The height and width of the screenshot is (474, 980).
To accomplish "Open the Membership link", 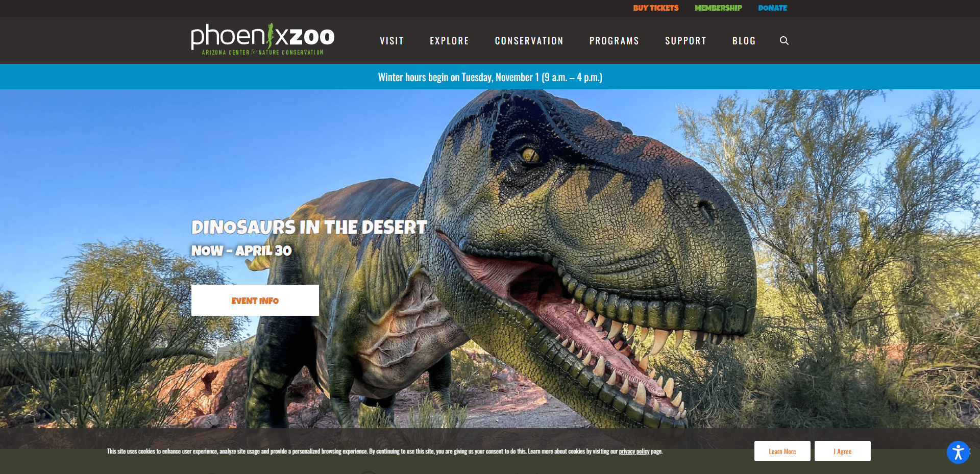I will pyautogui.click(x=718, y=8).
